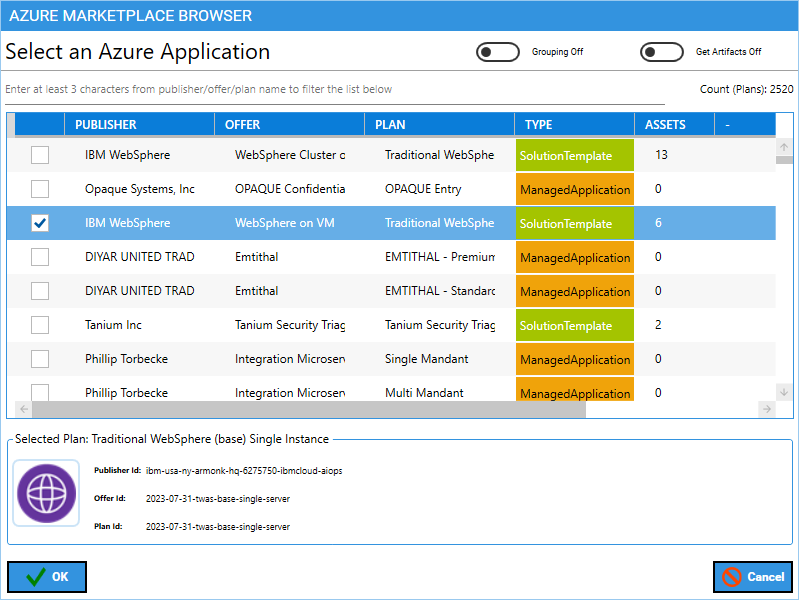Check the Tanium Inc row checkbox

(40, 325)
